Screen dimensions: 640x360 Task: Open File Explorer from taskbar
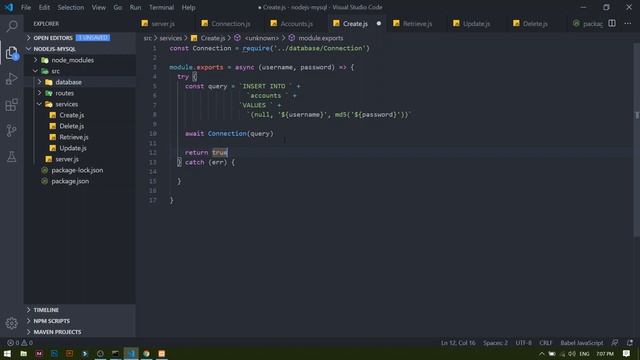coord(24,353)
